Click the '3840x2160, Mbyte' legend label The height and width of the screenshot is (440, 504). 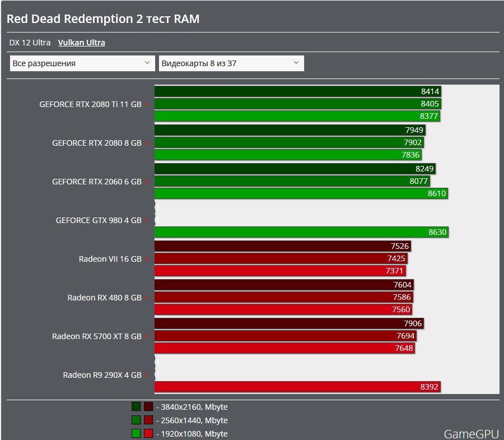pyautogui.click(x=192, y=407)
